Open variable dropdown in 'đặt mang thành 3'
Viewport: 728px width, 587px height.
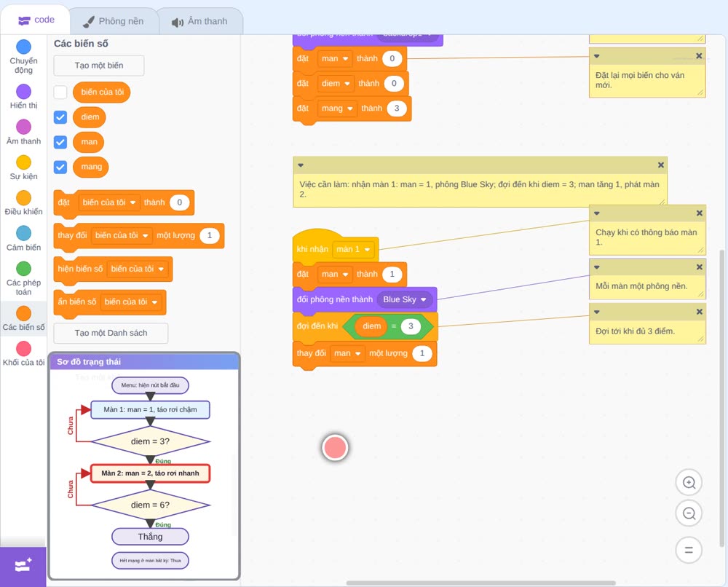point(338,109)
